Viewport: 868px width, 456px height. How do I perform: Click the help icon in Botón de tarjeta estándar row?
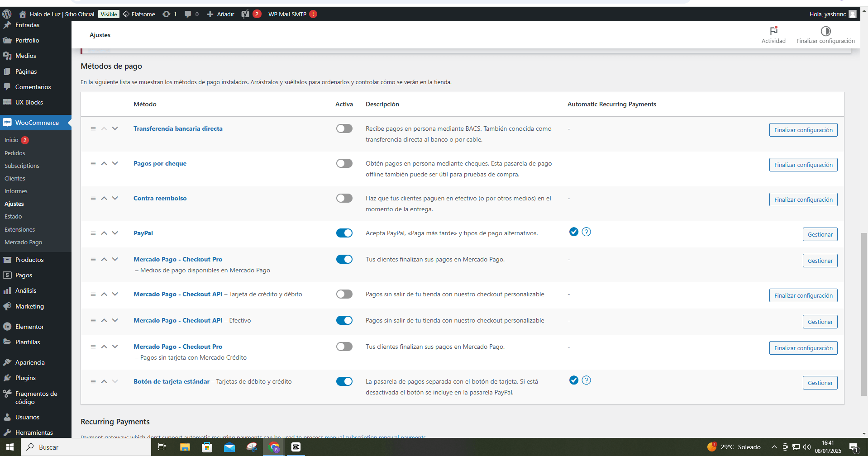click(586, 380)
